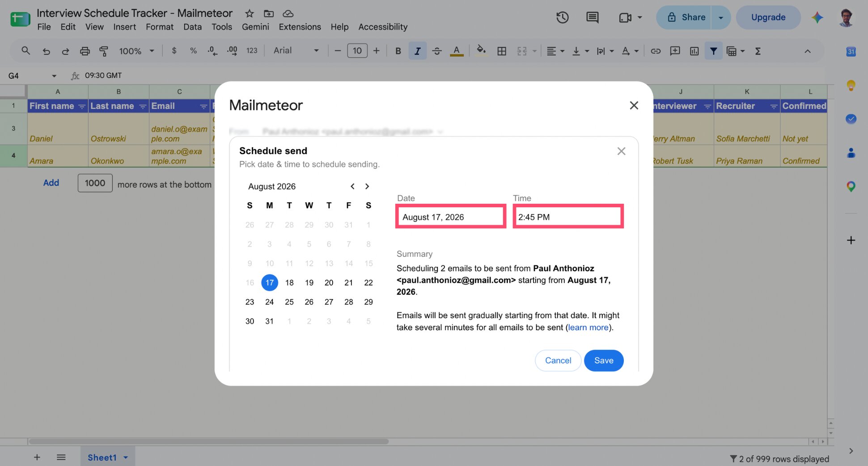Open the Name box dropdown

54,76
